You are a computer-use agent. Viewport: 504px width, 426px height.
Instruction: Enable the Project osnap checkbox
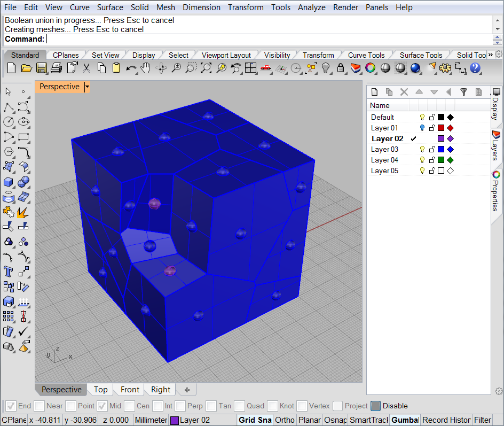click(337, 406)
